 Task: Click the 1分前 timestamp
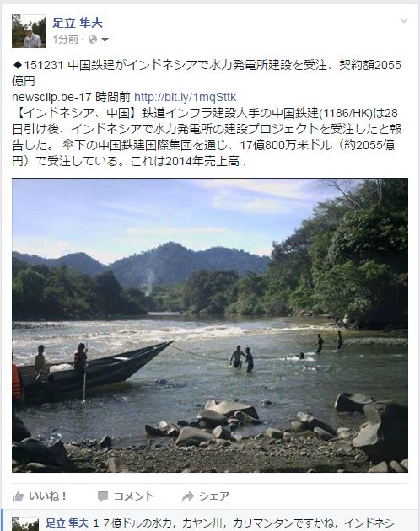pyautogui.click(x=65, y=40)
